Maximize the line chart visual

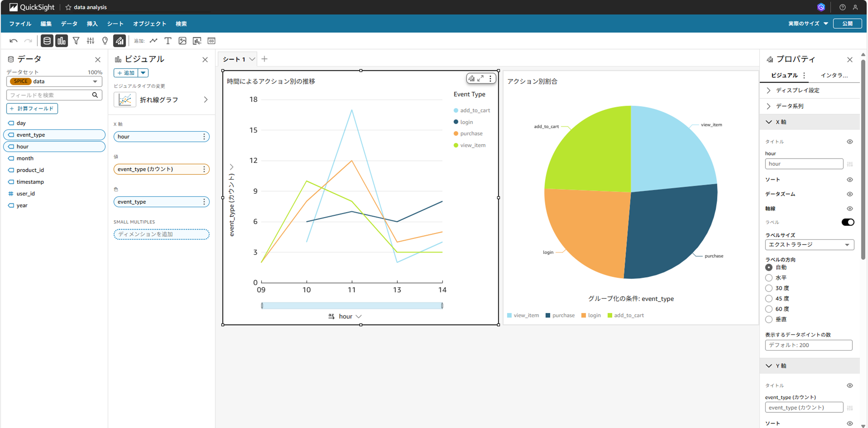click(481, 79)
